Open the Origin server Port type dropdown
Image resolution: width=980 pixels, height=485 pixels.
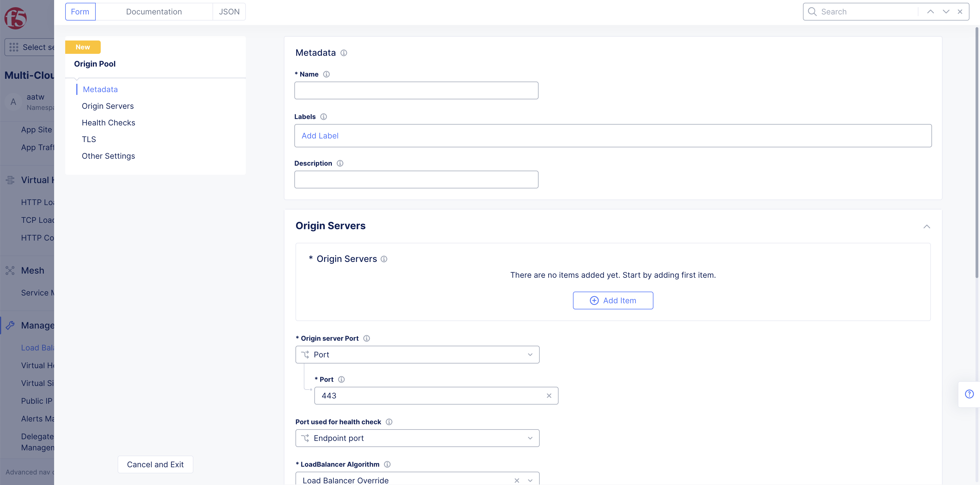coord(530,354)
